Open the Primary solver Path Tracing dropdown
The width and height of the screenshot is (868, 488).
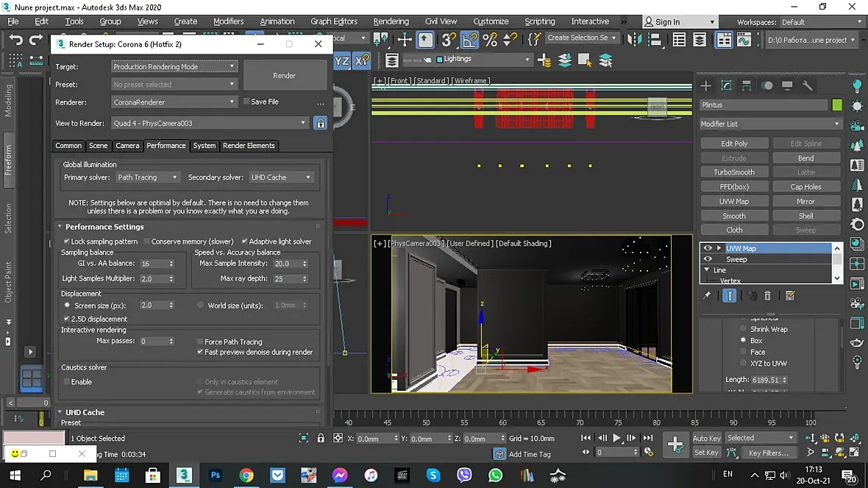(x=147, y=177)
